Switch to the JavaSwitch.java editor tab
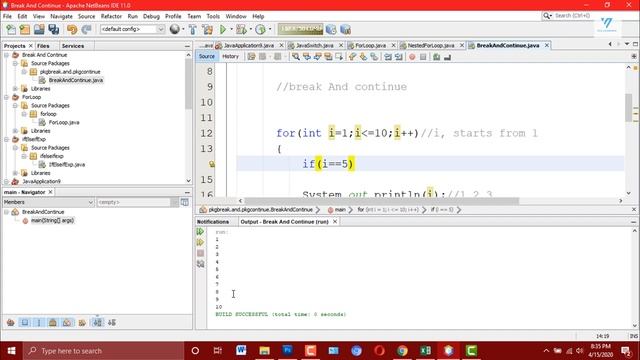This screenshot has height=360, width=640. point(315,45)
